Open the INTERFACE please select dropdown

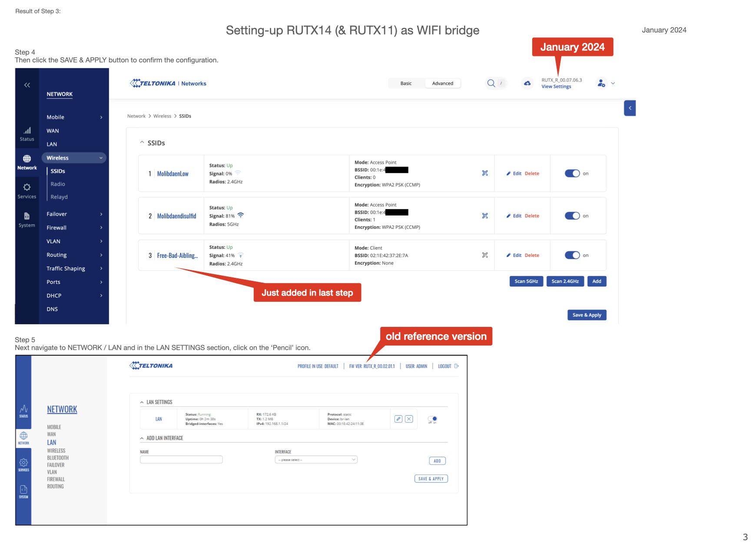(316, 460)
